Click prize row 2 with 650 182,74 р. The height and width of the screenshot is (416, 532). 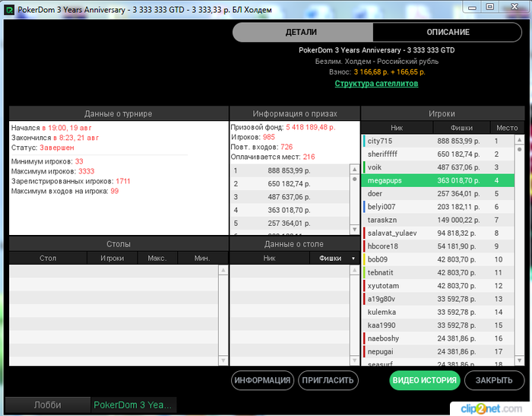pyautogui.click(x=290, y=184)
